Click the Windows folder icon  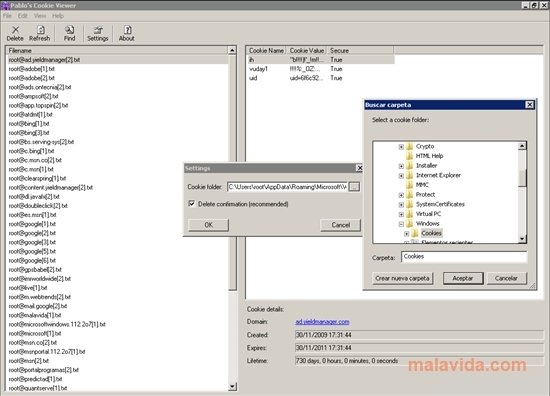pos(410,223)
